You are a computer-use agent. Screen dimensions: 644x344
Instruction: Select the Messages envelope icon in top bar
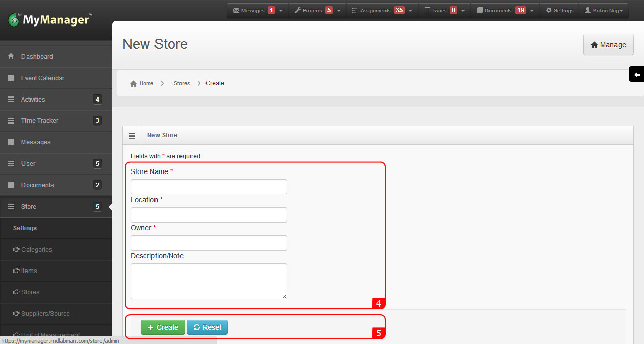[236, 10]
